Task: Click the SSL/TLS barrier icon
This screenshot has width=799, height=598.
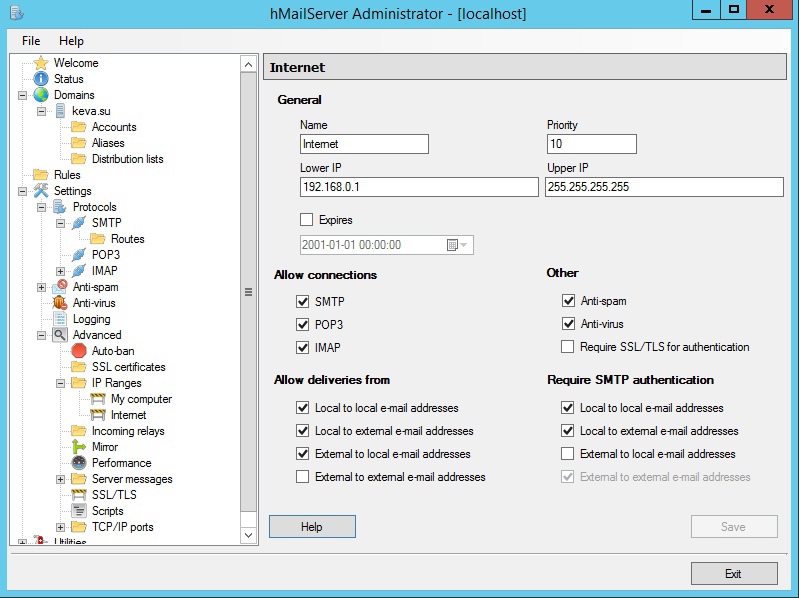Action: click(78, 495)
